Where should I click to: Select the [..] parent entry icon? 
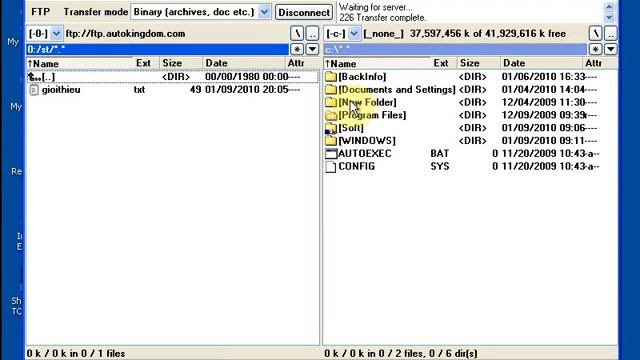coord(34,77)
